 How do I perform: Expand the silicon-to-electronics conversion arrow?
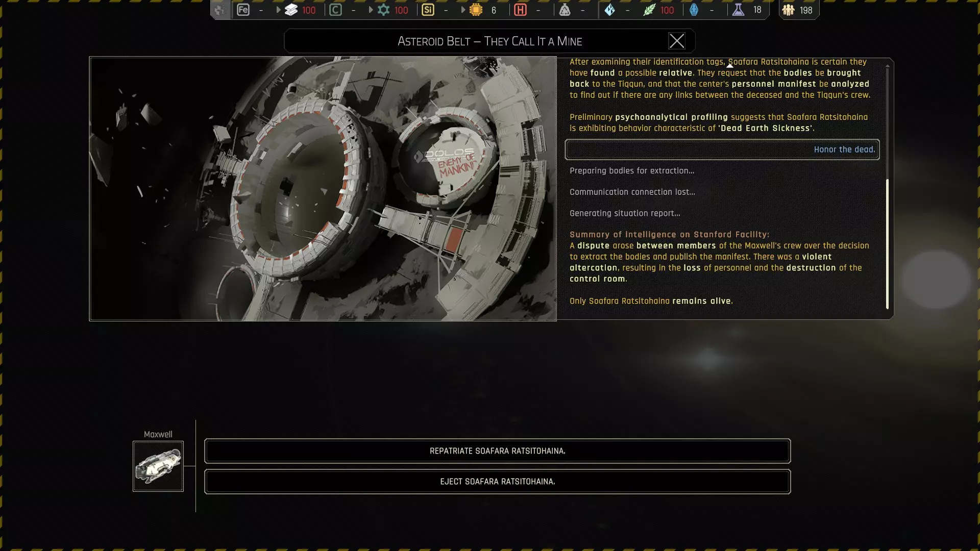463,10
